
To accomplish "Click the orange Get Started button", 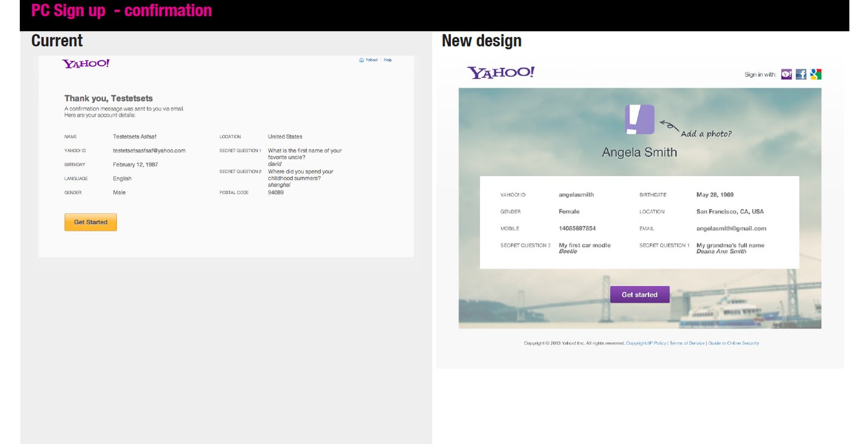I will 90,222.
